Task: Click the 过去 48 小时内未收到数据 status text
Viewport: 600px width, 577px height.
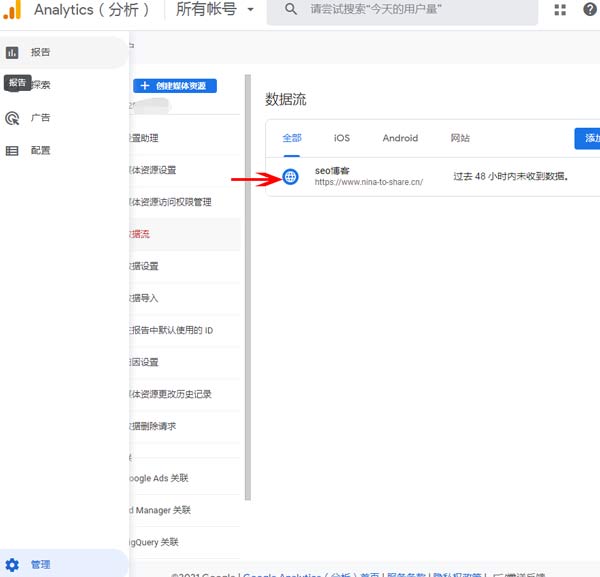Action: (510, 176)
